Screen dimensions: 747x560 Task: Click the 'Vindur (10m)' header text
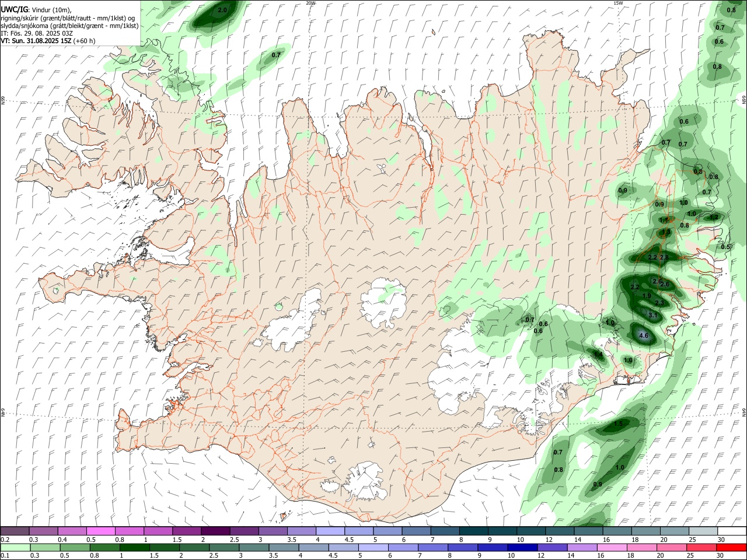(51, 10)
